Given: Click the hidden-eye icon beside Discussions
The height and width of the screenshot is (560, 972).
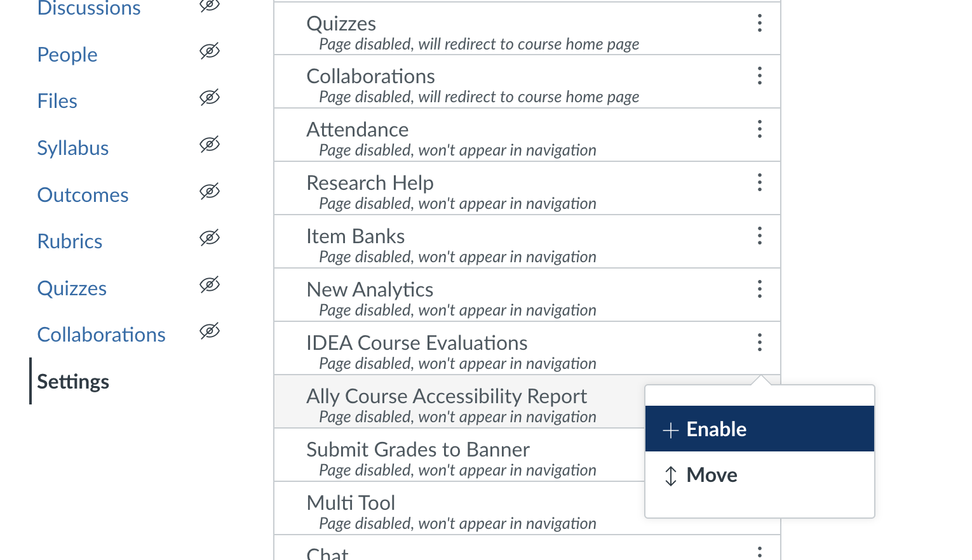Looking at the screenshot, I should [x=210, y=5].
